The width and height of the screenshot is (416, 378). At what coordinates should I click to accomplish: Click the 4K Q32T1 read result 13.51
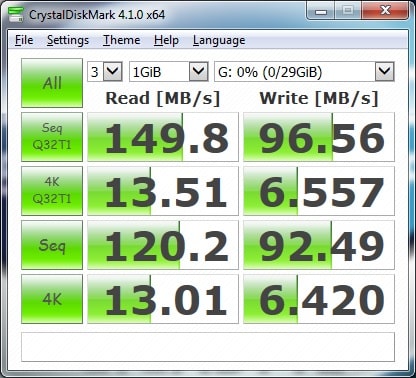163,191
